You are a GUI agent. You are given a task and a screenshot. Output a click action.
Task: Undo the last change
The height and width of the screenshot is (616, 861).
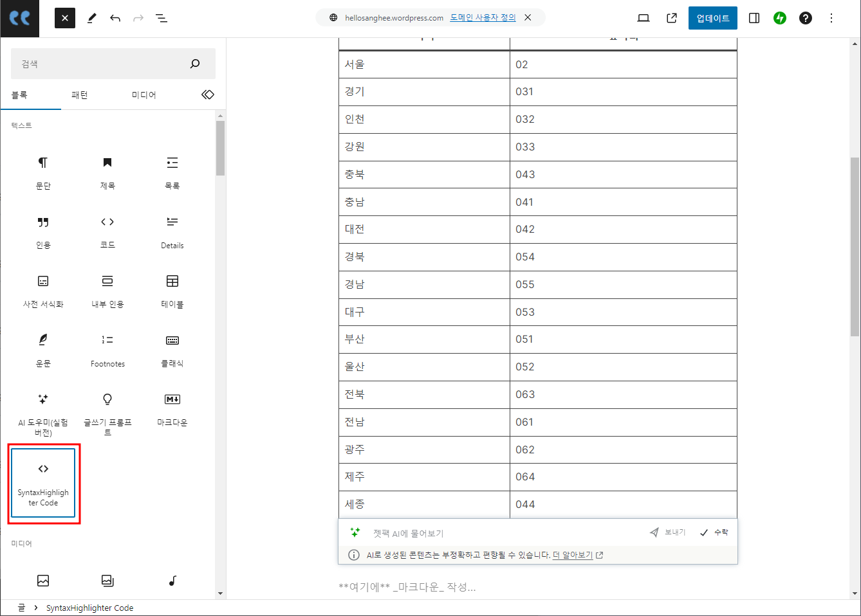click(115, 18)
